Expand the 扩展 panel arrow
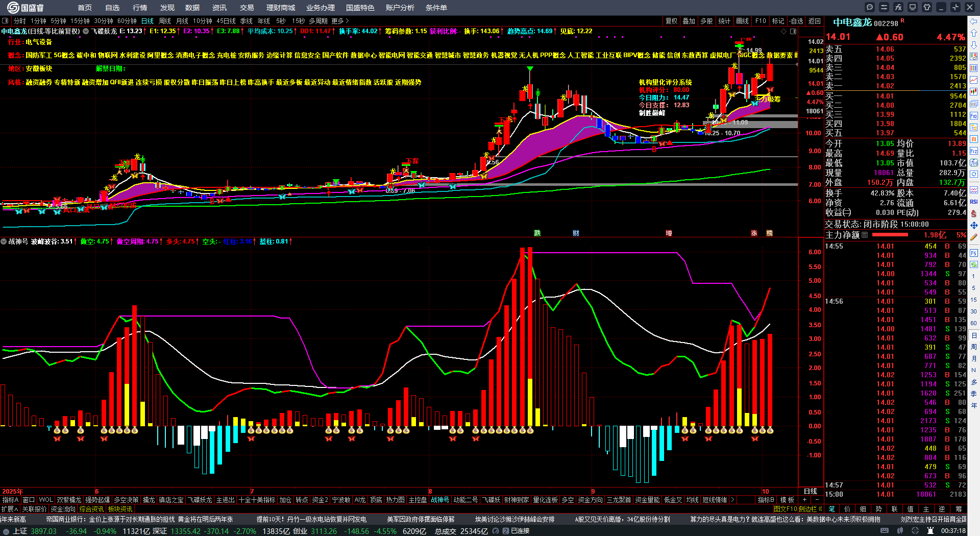The width and height of the screenshot is (980, 536). point(10,509)
